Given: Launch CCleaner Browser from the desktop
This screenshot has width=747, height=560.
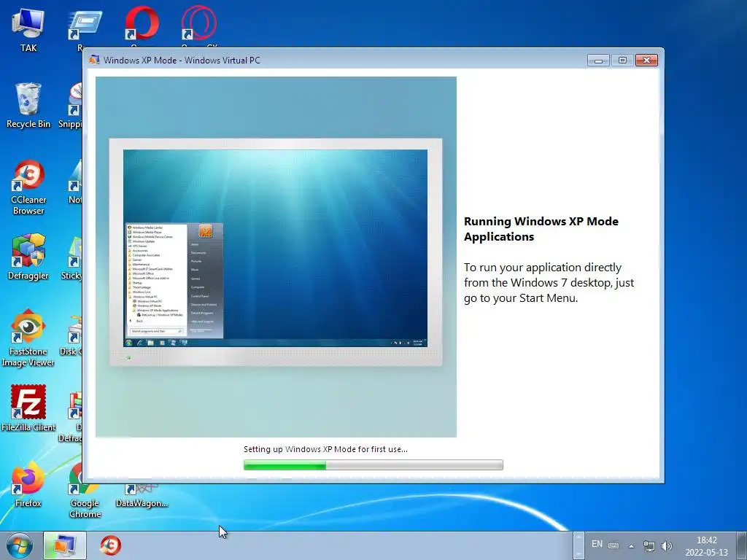Looking at the screenshot, I should pyautogui.click(x=28, y=187).
